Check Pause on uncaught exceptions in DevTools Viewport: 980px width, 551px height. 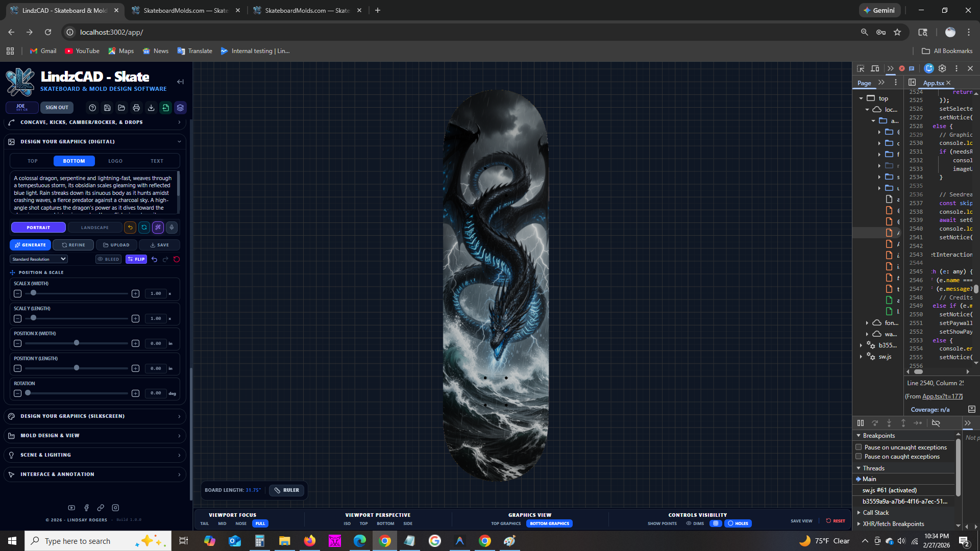coord(860,447)
